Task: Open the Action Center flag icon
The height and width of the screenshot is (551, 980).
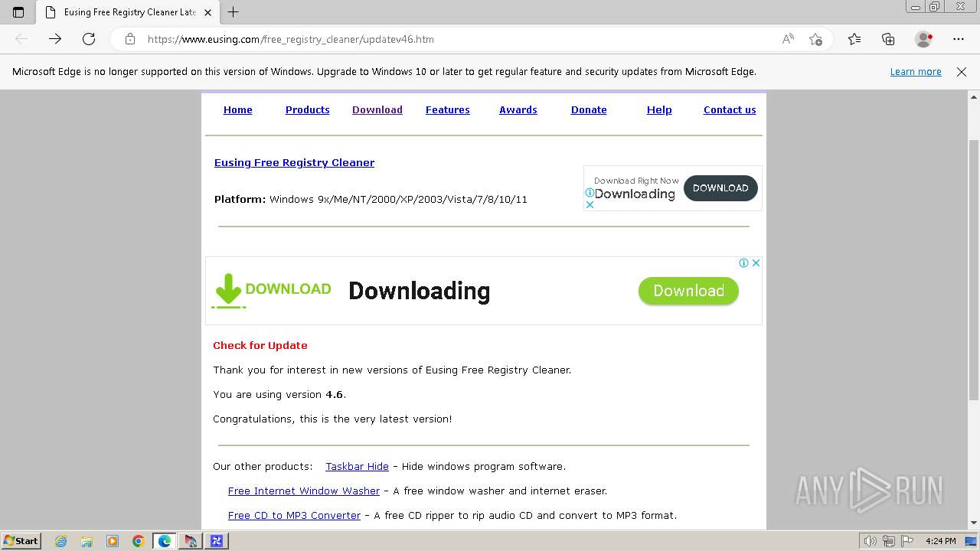Action: [x=908, y=541]
